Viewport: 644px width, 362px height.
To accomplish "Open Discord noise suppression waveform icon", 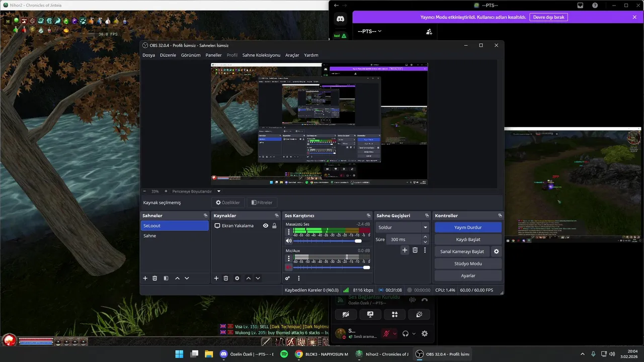I will (413, 300).
